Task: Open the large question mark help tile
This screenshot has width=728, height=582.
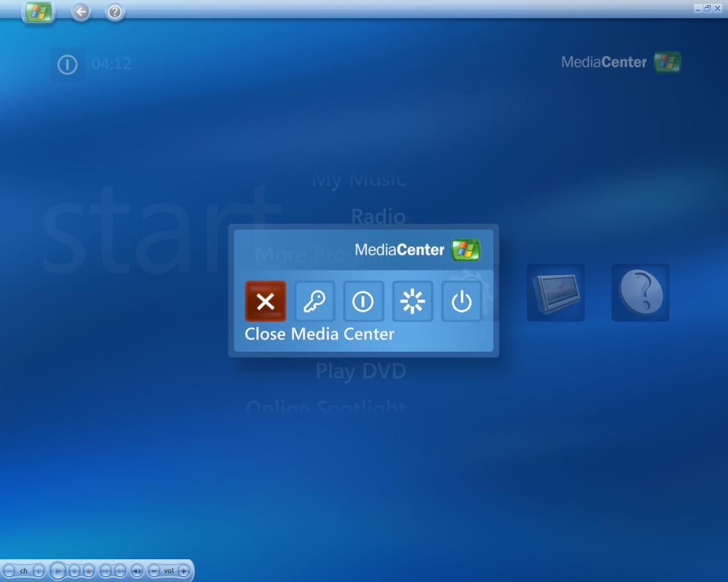Action: click(640, 293)
